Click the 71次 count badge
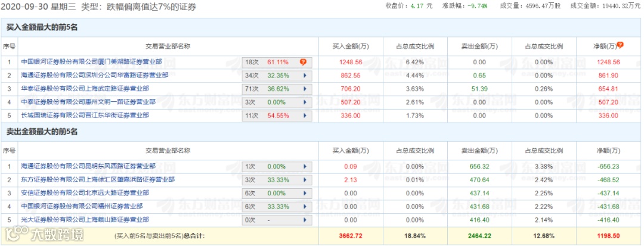This screenshot has height=246, width=644. tap(252, 89)
